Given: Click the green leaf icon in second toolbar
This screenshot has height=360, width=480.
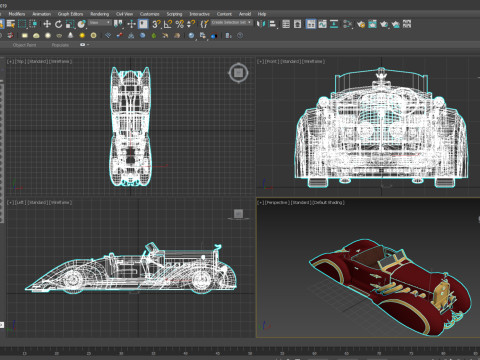Looking at the screenshot, I should coord(153,35).
